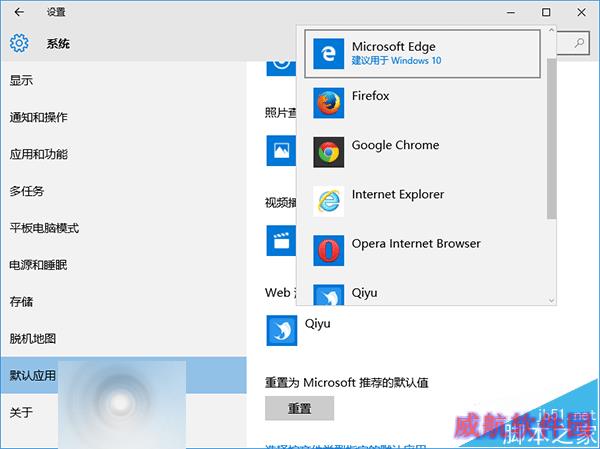Viewport: 600px width, 449px height.
Task: Select 默认应用 in sidebar
Action: click(x=124, y=375)
